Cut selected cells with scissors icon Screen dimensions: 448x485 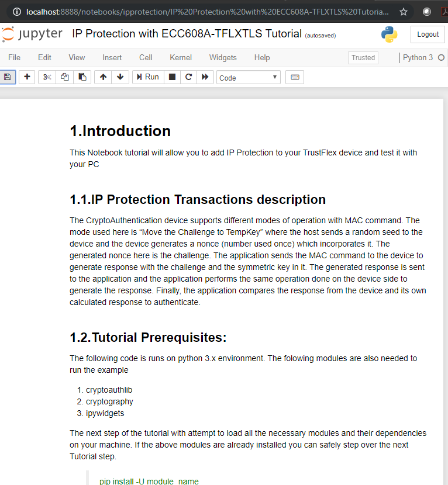click(x=47, y=77)
